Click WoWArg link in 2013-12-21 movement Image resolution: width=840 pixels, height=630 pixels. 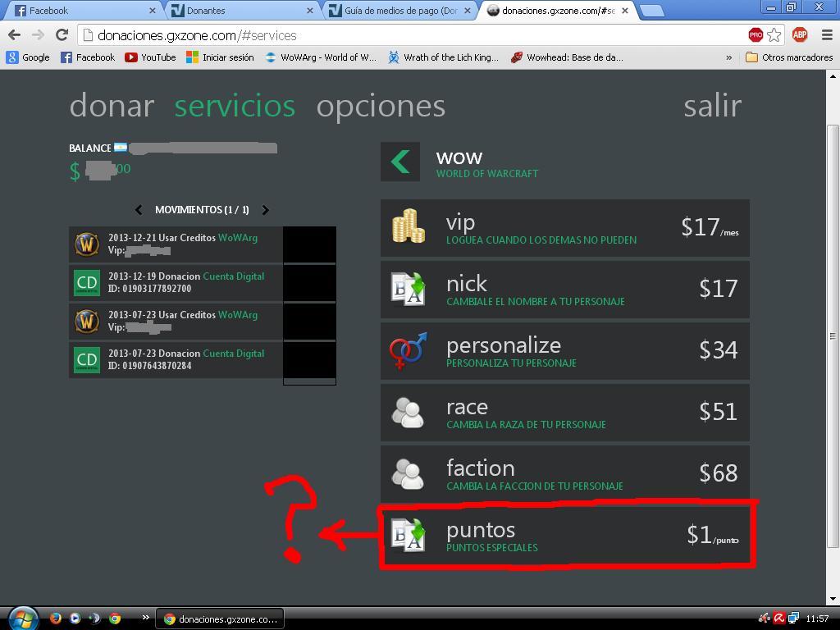[x=238, y=238]
